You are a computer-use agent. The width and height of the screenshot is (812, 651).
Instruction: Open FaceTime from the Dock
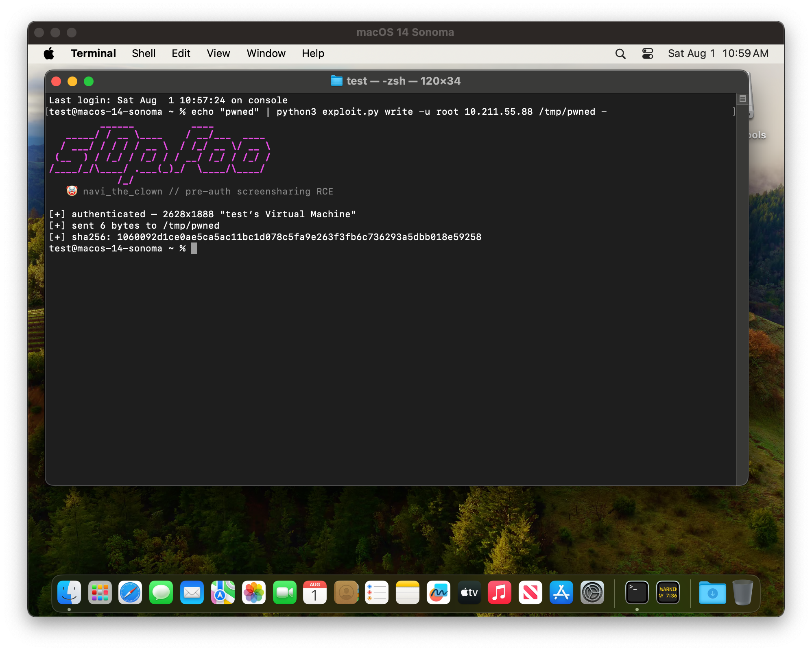[x=285, y=592]
